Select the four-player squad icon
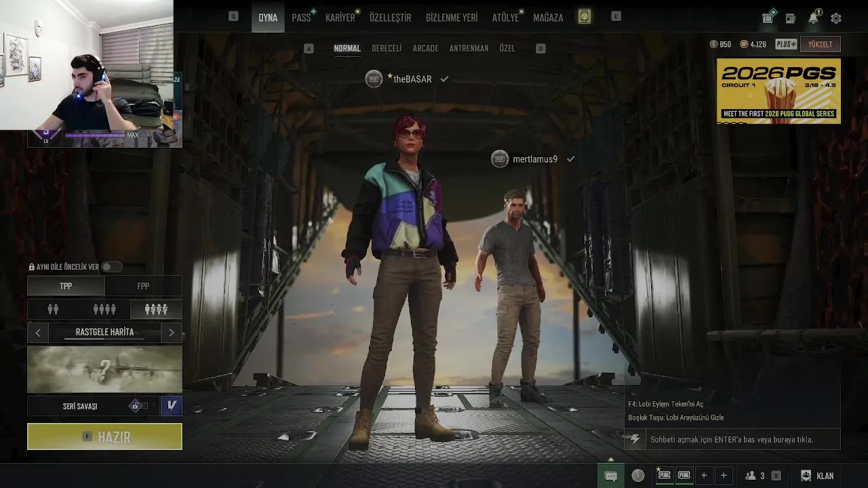The height and width of the screenshot is (488, 868). coord(104,309)
